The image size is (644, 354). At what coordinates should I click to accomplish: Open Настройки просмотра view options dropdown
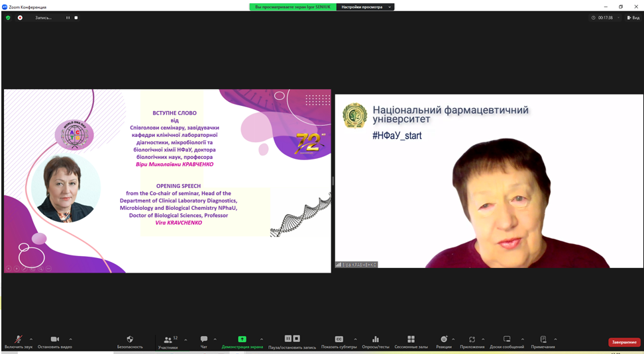coord(365,7)
